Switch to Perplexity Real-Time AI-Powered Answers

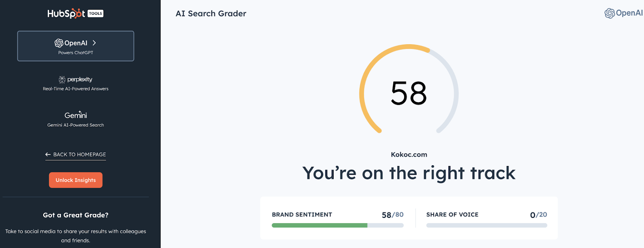[76, 84]
